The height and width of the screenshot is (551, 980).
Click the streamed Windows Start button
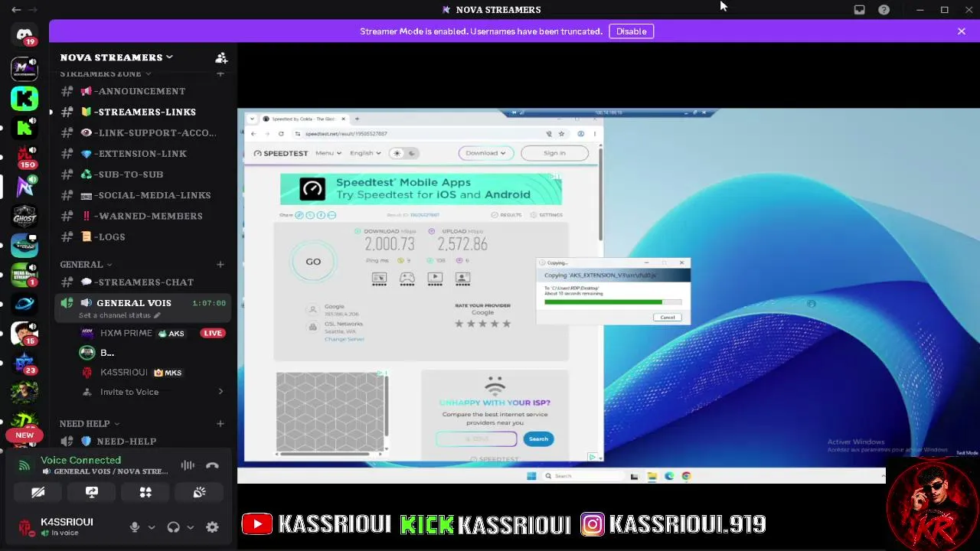click(x=531, y=476)
